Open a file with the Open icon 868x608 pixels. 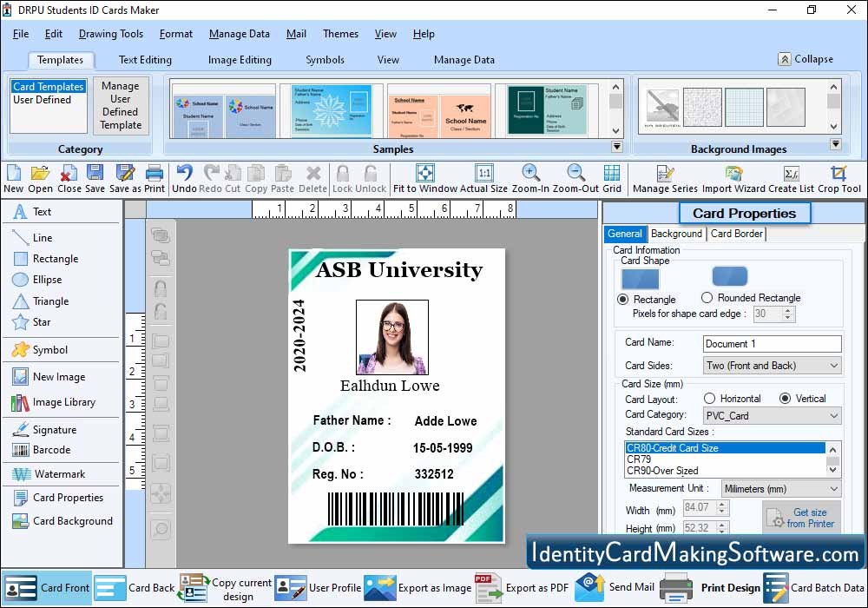40,174
